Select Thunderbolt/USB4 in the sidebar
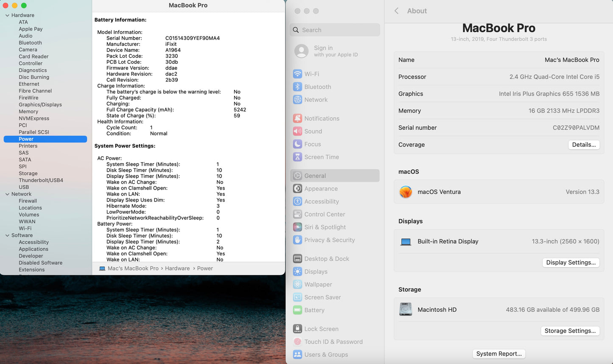The width and height of the screenshot is (613, 364). pos(41,180)
